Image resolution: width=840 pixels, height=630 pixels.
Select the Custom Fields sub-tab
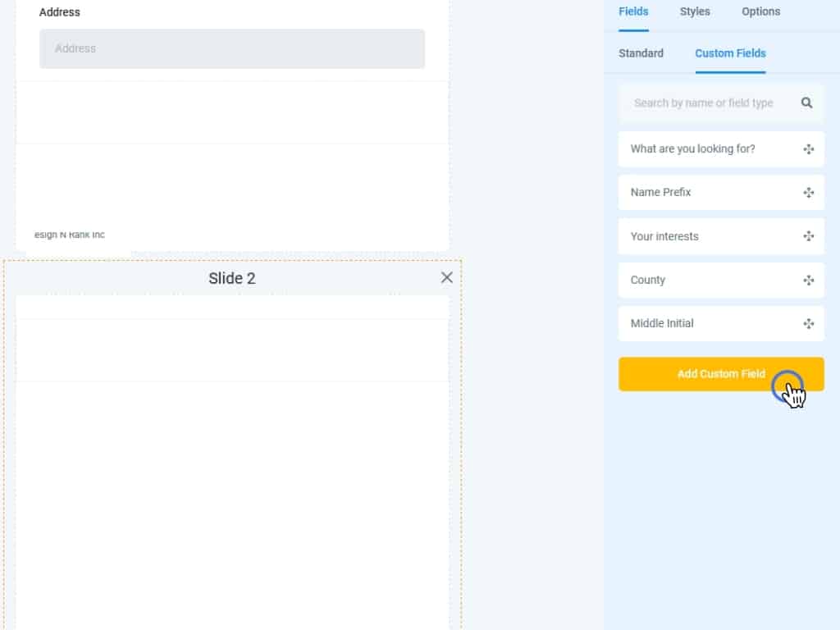(730, 53)
